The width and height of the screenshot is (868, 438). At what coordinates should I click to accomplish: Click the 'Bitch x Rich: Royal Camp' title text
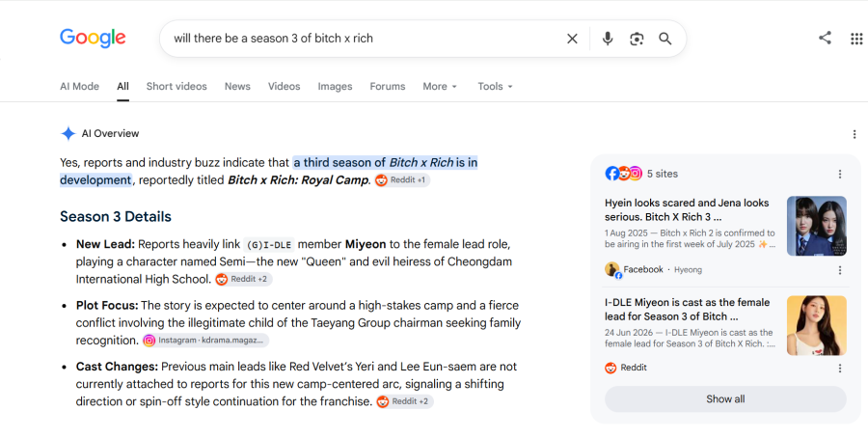point(298,180)
